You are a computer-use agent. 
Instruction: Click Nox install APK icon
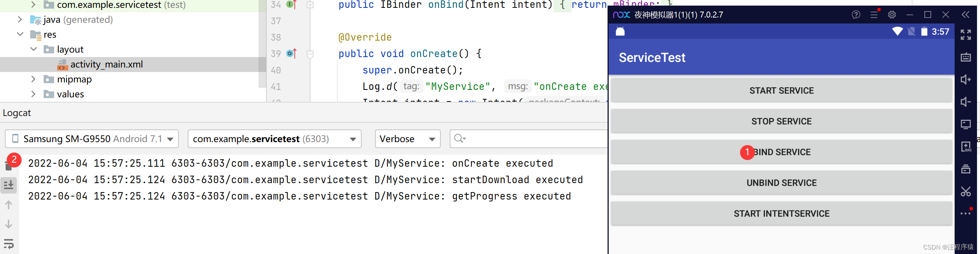pos(966,147)
